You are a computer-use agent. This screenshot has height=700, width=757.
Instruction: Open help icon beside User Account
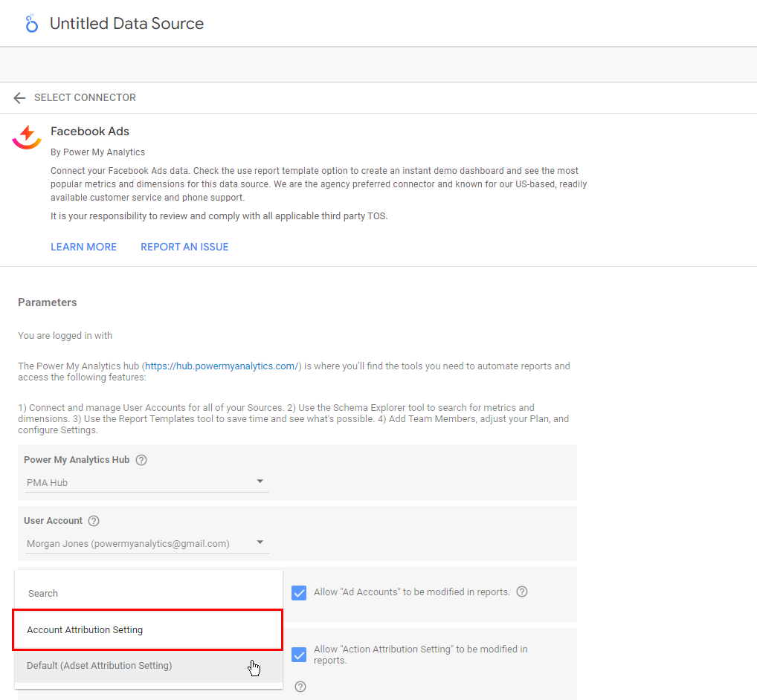(x=94, y=521)
